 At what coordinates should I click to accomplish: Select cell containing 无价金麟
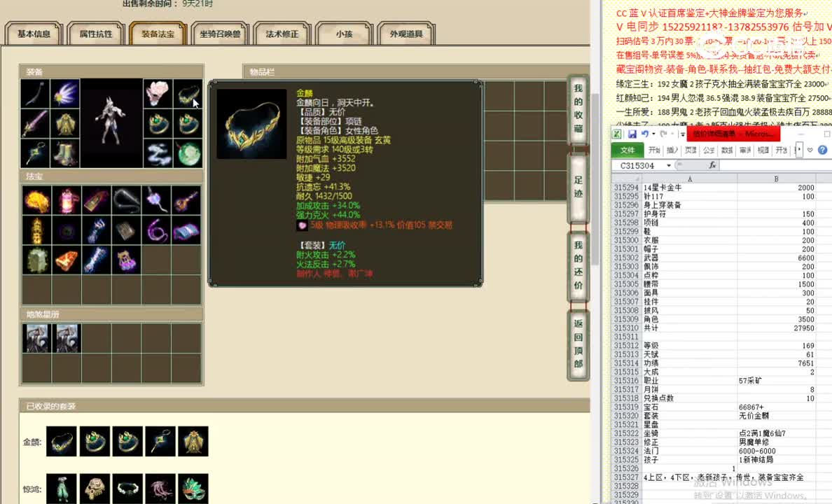(x=776, y=416)
